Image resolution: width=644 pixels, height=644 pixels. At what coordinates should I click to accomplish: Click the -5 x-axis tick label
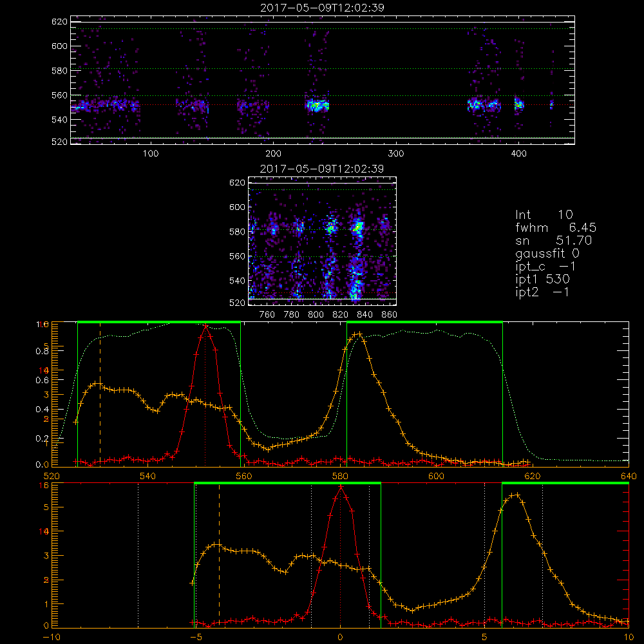(x=196, y=638)
